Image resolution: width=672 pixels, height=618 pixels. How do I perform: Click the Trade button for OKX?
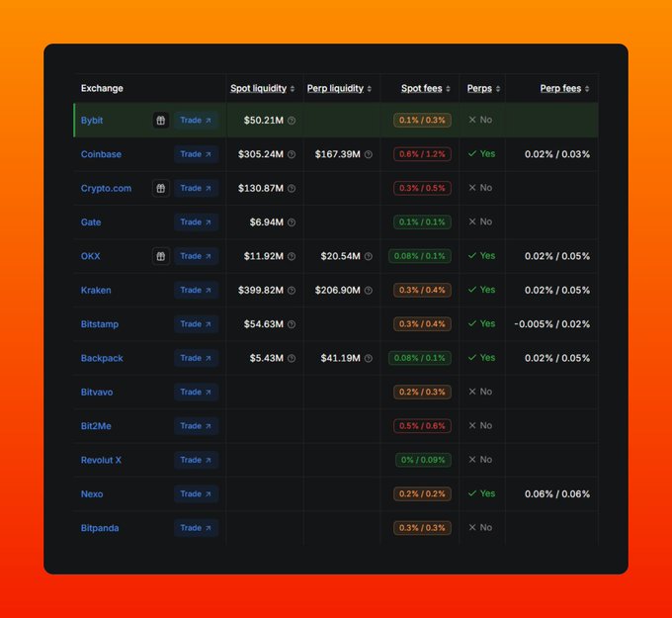tap(196, 256)
